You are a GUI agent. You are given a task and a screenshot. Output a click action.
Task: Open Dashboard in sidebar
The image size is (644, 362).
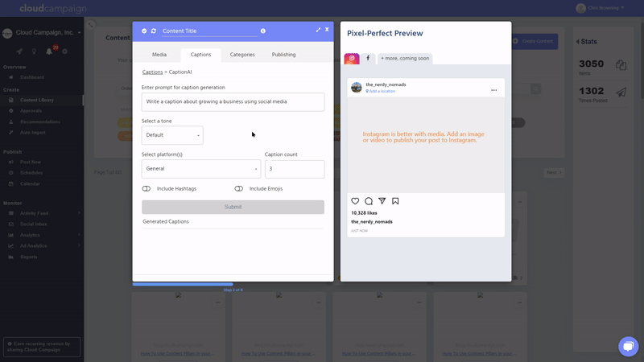click(32, 77)
